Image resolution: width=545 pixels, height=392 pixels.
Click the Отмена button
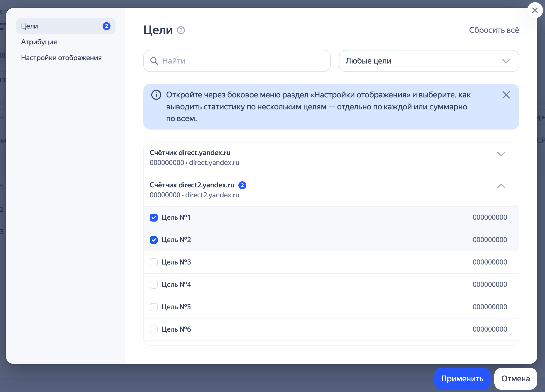[x=516, y=378]
